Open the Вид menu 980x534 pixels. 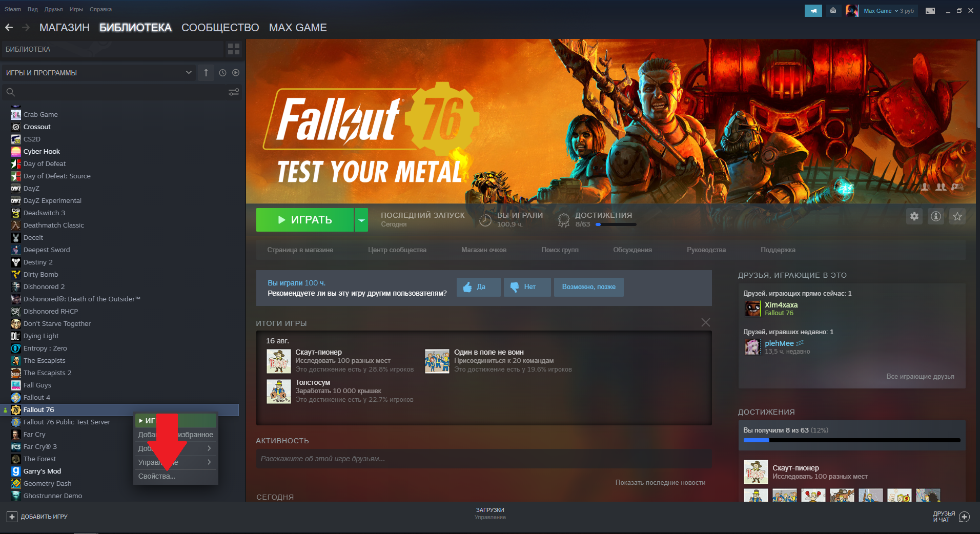pos(33,9)
